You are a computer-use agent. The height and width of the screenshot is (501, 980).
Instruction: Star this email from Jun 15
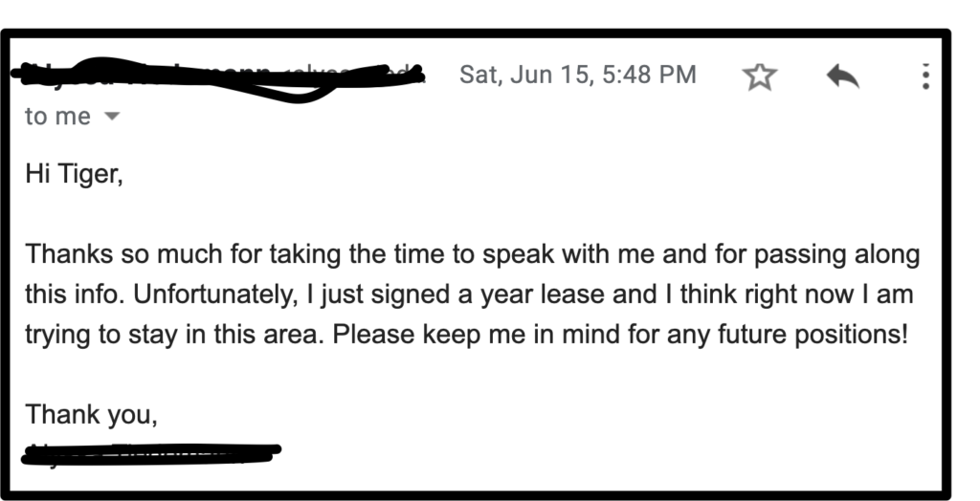tap(759, 76)
